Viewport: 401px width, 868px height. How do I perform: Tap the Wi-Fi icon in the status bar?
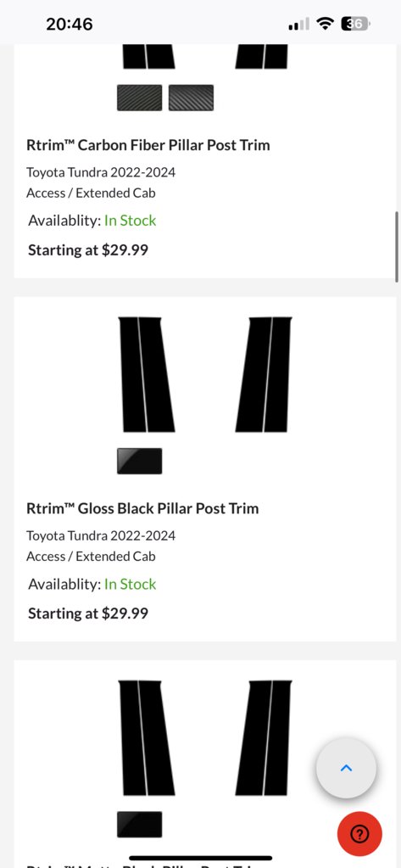[x=326, y=24]
